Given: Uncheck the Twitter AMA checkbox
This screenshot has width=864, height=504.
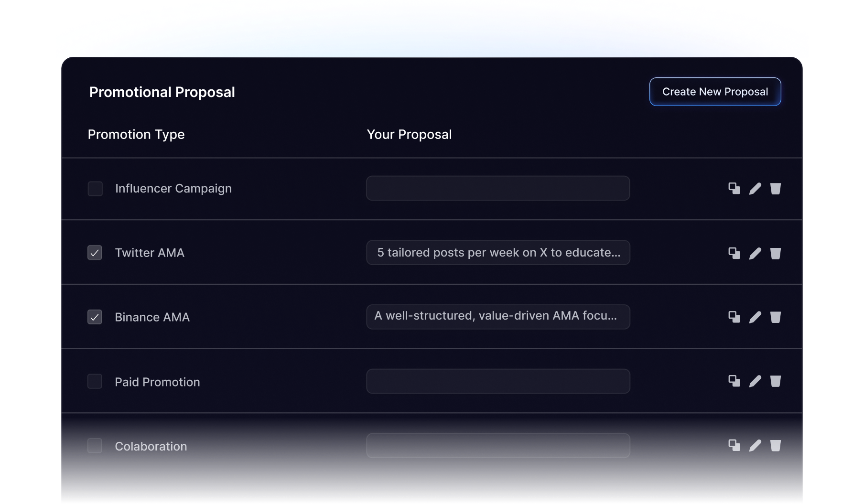Looking at the screenshot, I should [95, 253].
